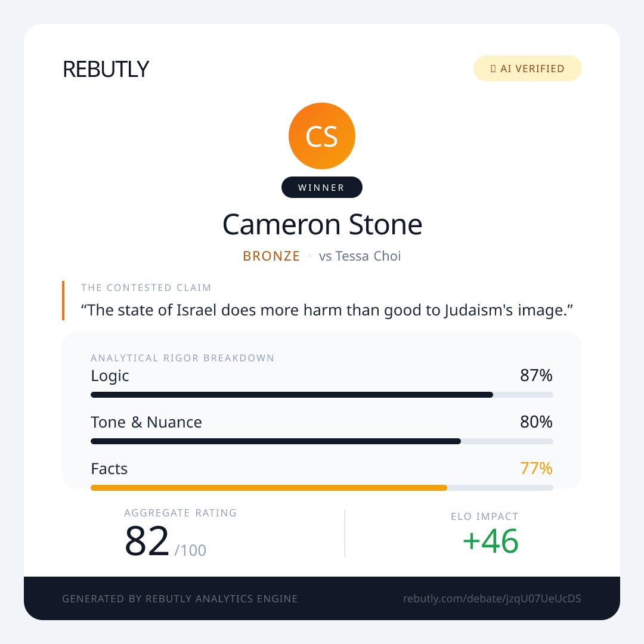The height and width of the screenshot is (644, 644).
Task: Click the WINNER badge
Action: (322, 187)
